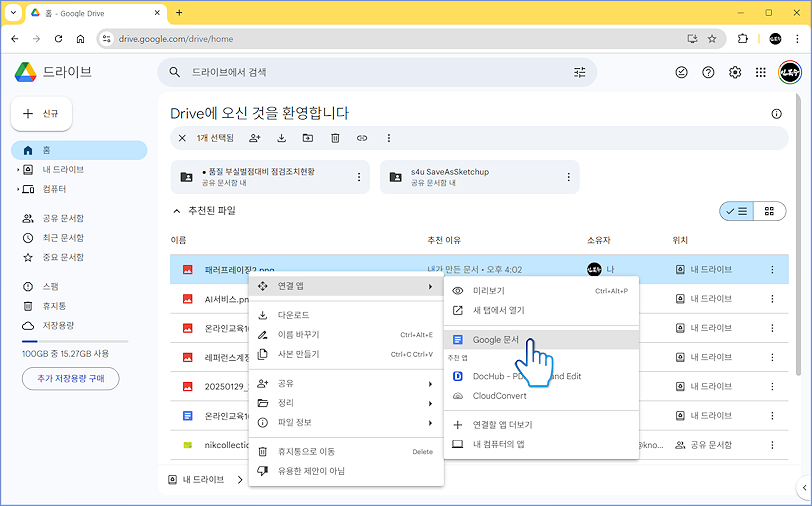
Task: Click the storage usage progress bar
Action: click(75, 341)
